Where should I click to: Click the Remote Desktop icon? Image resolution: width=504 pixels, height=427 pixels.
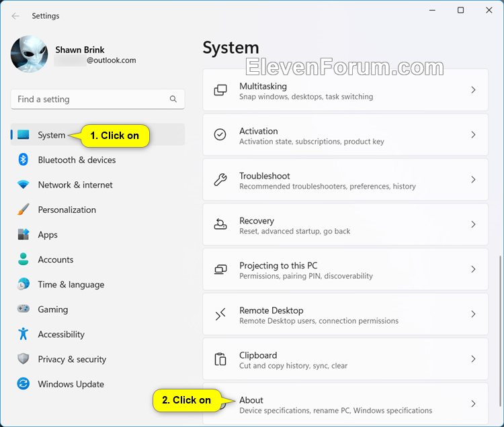[220, 314]
